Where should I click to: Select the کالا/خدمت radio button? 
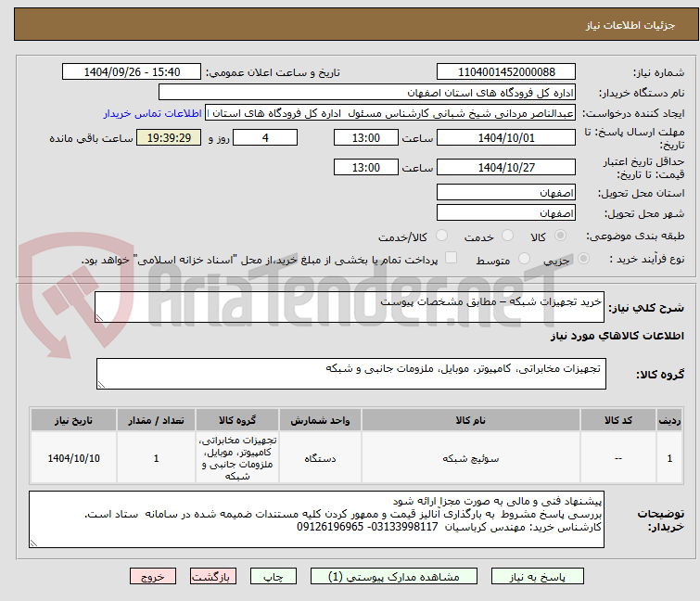(441, 236)
